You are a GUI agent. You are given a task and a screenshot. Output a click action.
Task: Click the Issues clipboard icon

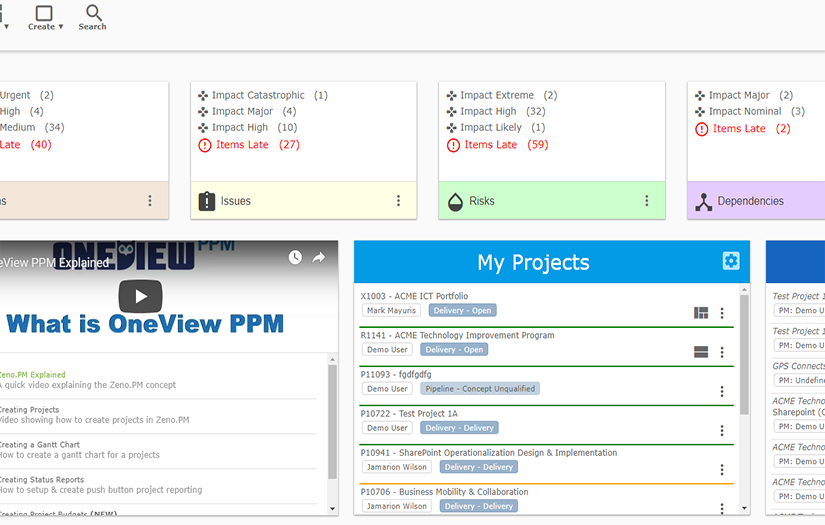207,201
